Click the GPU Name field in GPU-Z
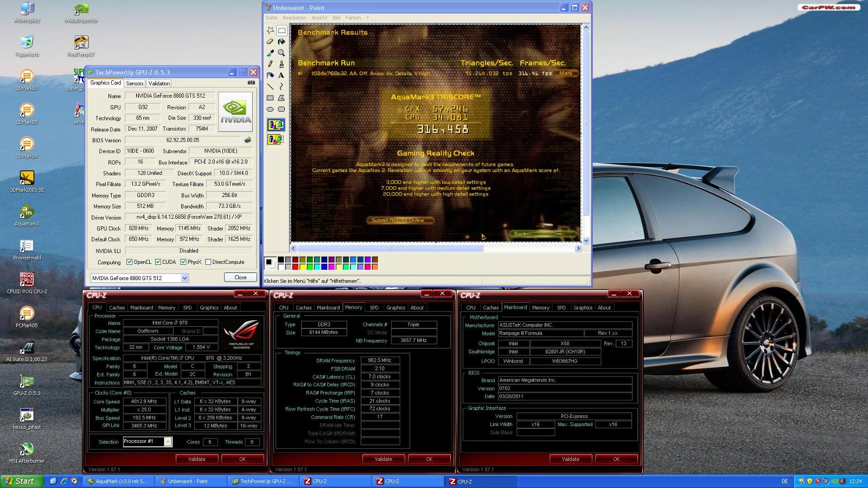This screenshot has width=868, height=488. point(170,96)
